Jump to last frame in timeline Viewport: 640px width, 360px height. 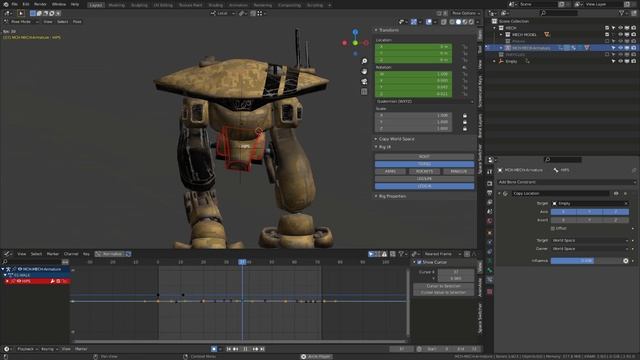(x=262, y=349)
